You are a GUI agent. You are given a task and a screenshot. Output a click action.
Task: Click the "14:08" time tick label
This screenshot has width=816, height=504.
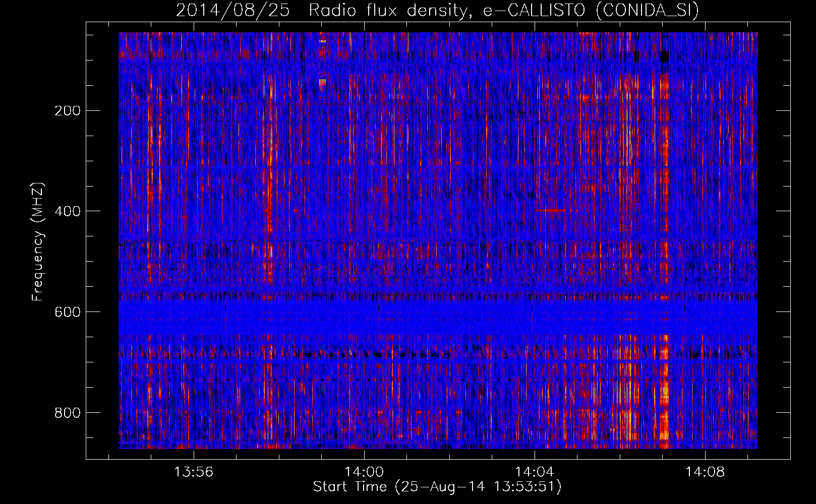pyautogui.click(x=705, y=472)
